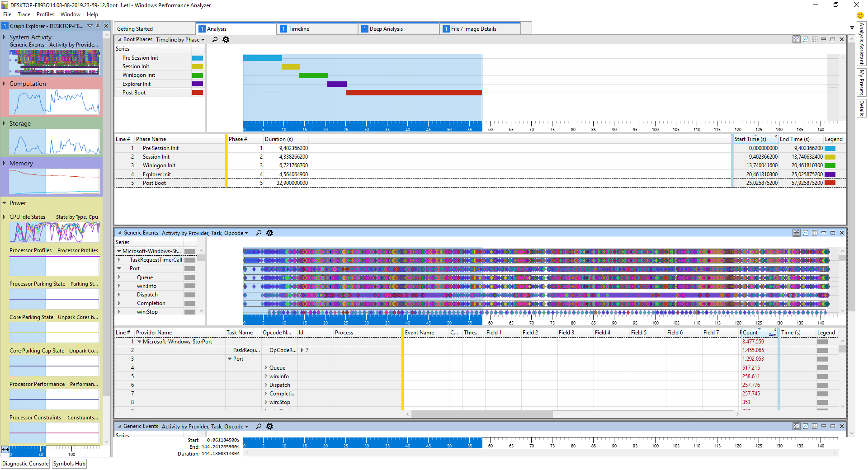Click Post Boot red color swatch
Image resolution: width=868 pixels, height=470 pixels.
[x=198, y=93]
